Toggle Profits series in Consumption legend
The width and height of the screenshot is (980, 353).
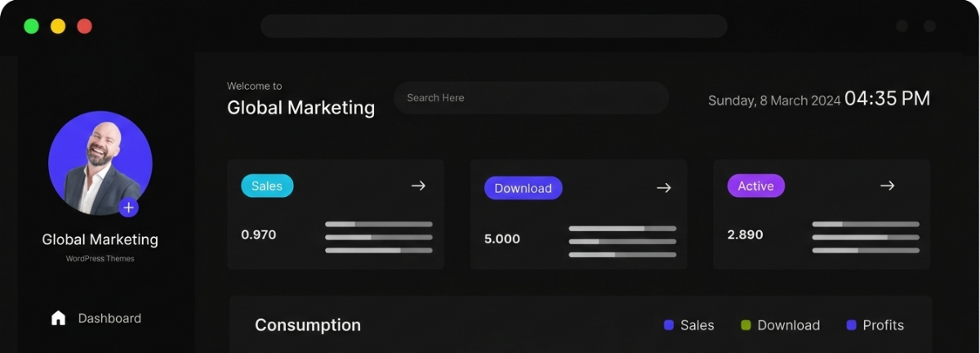(875, 325)
